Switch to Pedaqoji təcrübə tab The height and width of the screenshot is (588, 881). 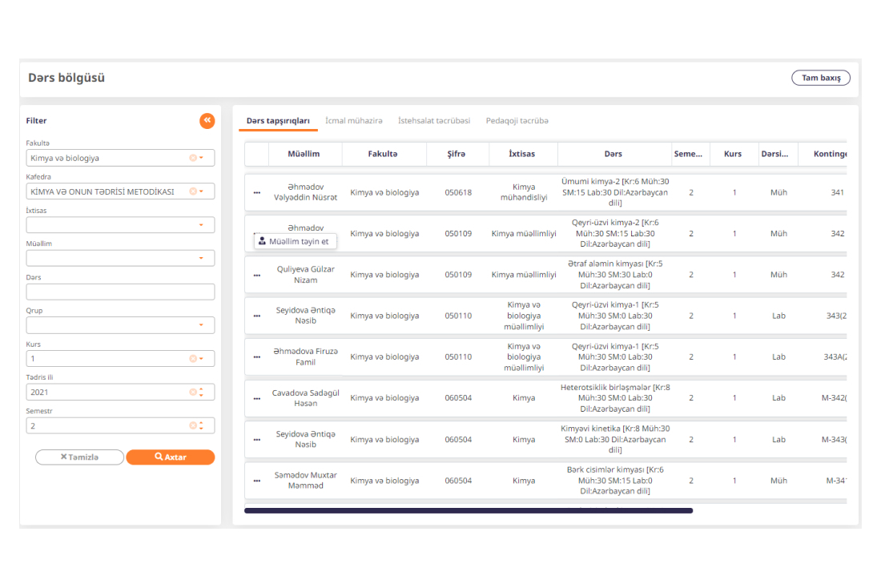point(517,120)
